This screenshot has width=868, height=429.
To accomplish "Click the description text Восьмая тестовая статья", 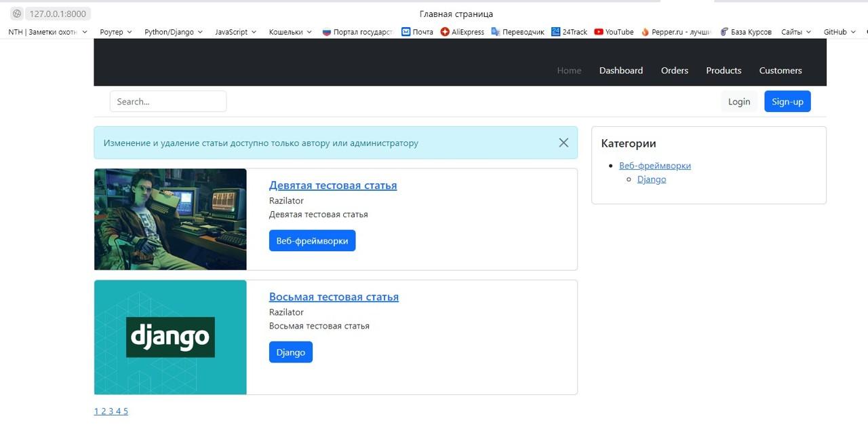I will [x=319, y=326].
